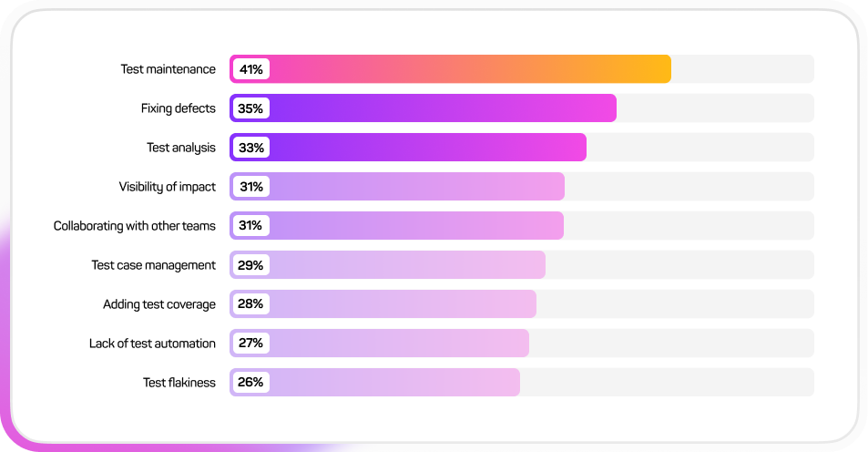Click the Test maintenance label
Screen dimensions: 868x452
pyautogui.click(x=168, y=69)
